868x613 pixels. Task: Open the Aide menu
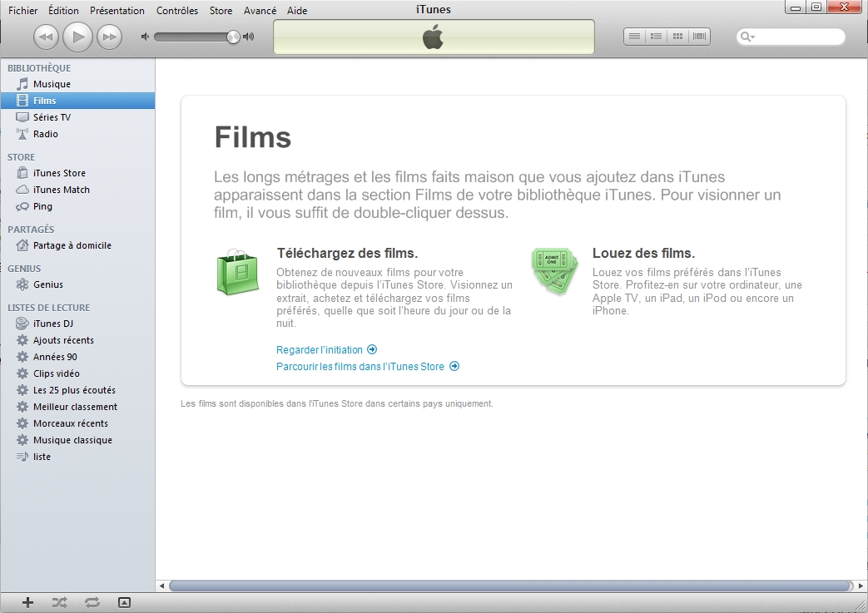297,11
